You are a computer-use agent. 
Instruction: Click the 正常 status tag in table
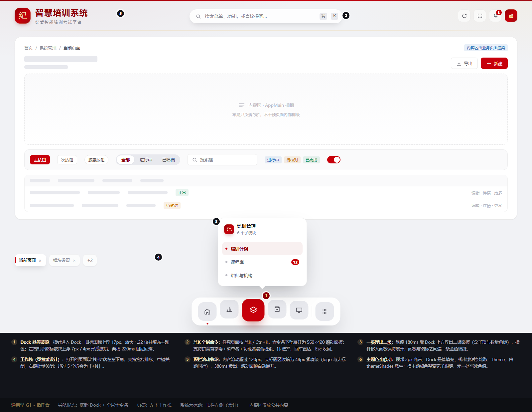182,192
